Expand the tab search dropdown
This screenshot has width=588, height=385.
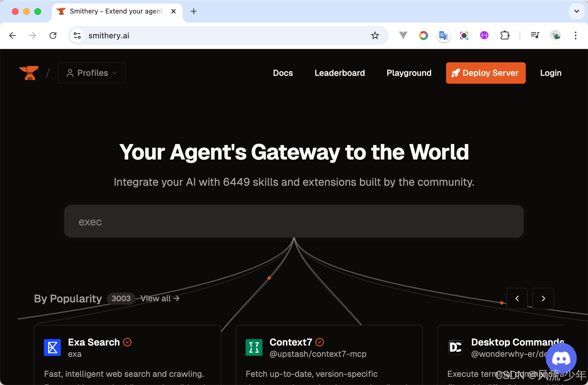point(576,11)
